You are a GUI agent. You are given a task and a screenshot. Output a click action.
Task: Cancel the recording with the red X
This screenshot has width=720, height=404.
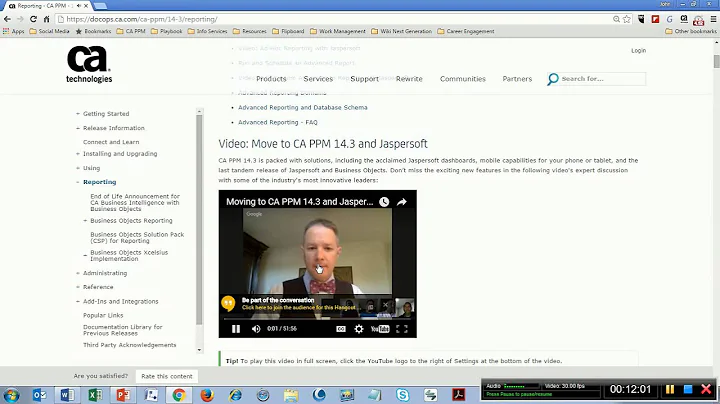click(x=706, y=389)
